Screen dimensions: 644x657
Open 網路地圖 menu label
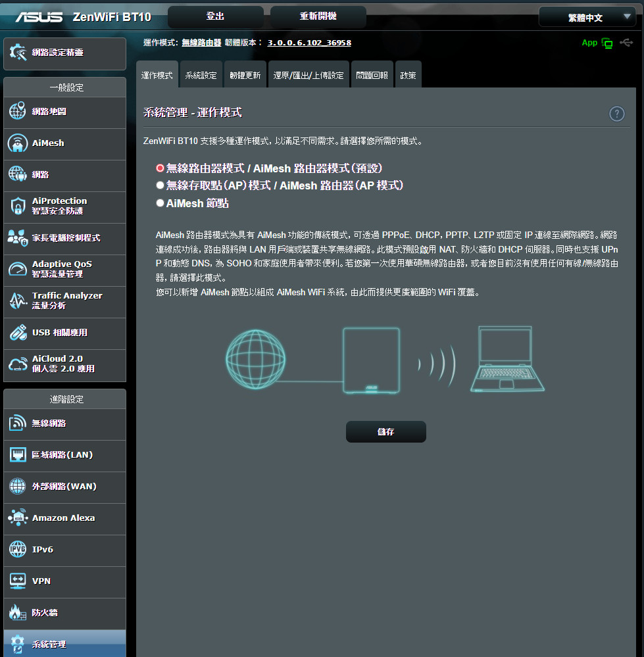[x=49, y=111]
